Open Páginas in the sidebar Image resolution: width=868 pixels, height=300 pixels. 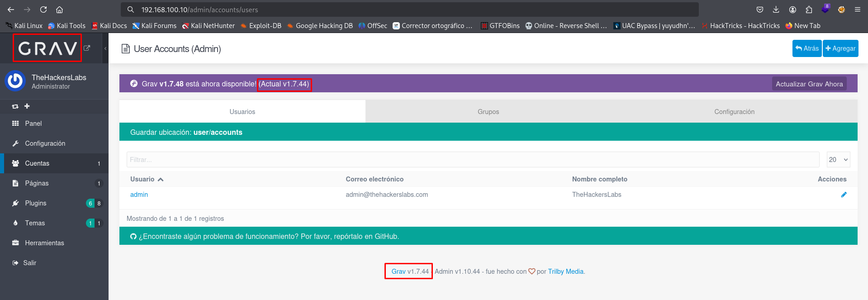pos(54,183)
